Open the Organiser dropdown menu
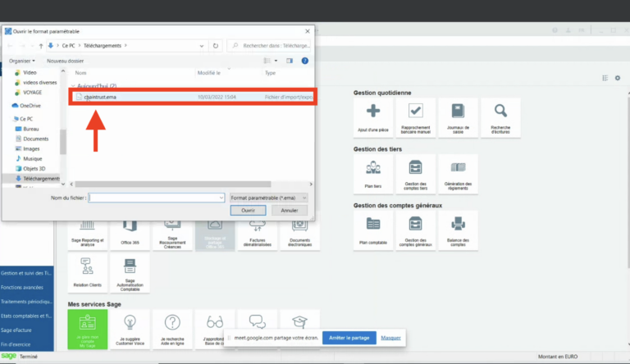Screen dimensions: 630x364 [x=22, y=61]
